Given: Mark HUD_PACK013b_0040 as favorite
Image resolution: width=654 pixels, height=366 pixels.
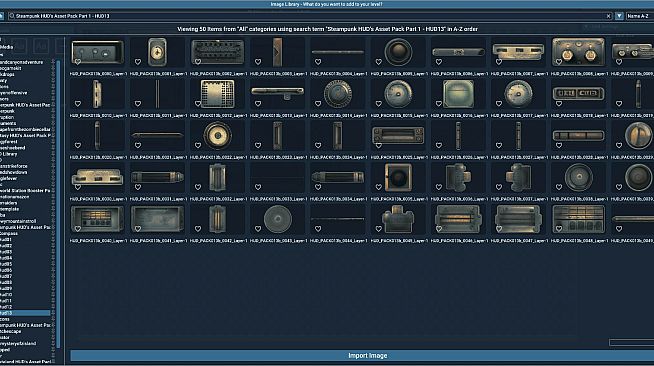Looking at the screenshot, I should pyautogui.click(x=78, y=229).
